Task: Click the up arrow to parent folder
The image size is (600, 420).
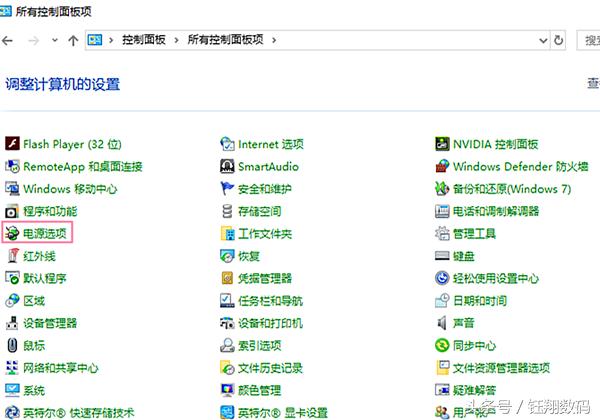Action: pyautogui.click(x=73, y=41)
